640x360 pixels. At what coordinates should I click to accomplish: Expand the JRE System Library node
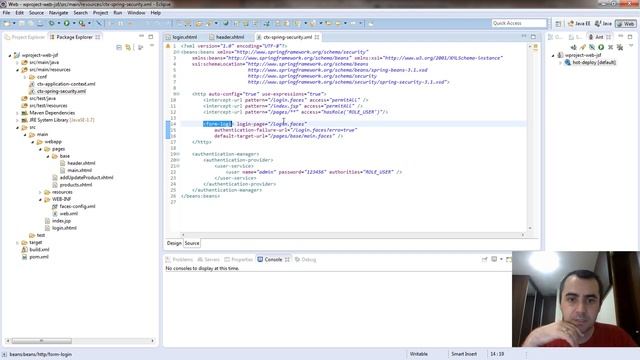point(18,120)
